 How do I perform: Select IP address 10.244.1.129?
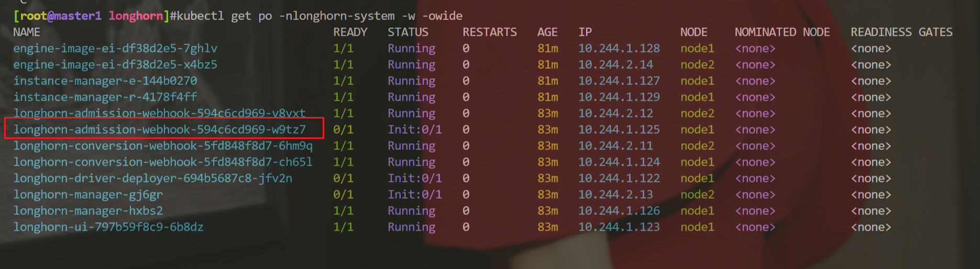[x=619, y=98]
